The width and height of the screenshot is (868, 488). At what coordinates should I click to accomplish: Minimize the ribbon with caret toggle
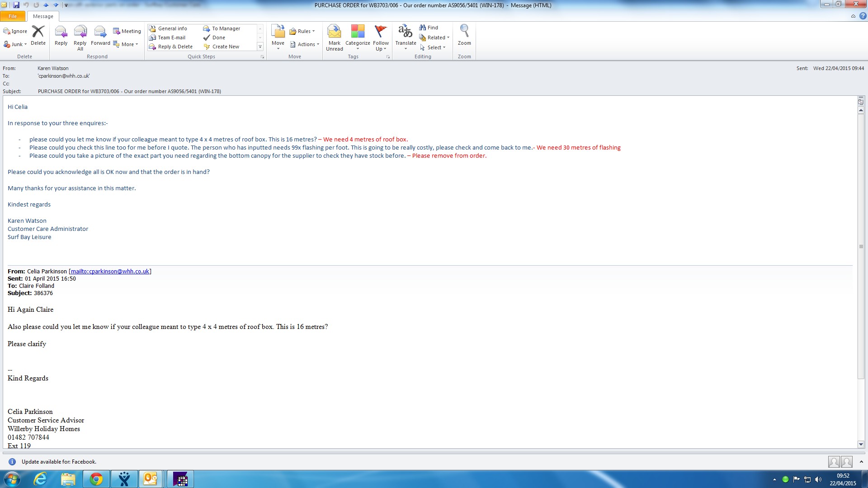pos(853,16)
